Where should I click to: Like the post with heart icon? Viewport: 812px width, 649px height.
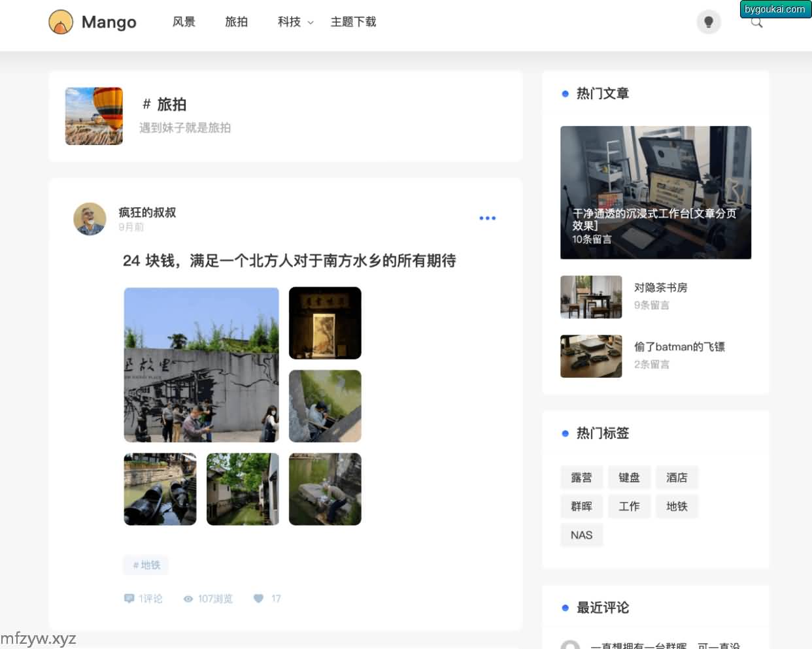coord(258,599)
